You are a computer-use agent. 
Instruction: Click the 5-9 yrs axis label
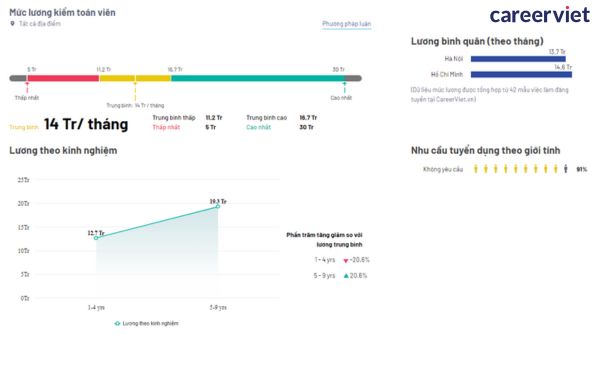(218, 307)
